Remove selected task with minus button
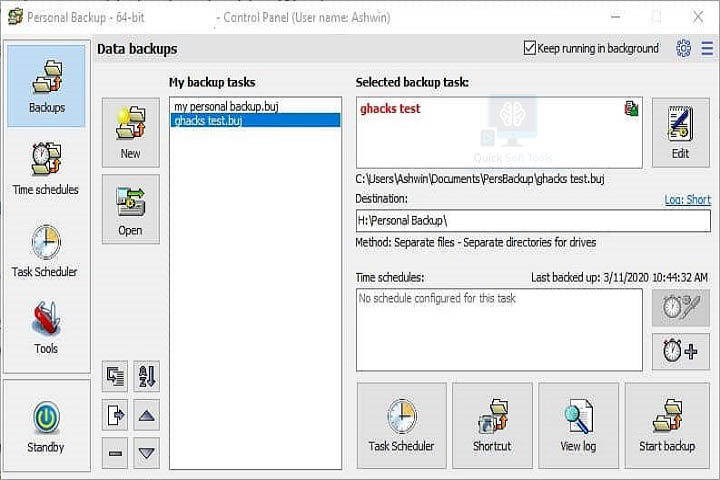Viewport: 720px width, 480px height. click(x=115, y=453)
